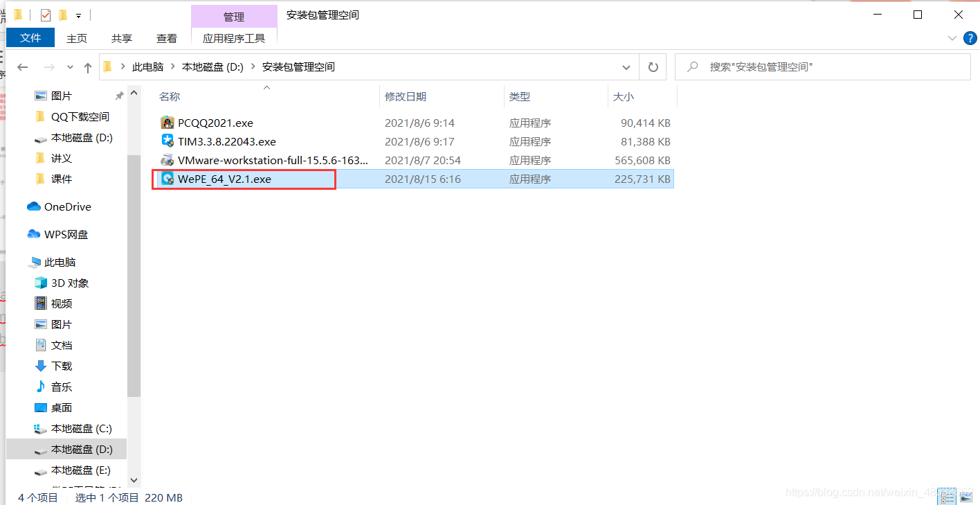
Task: Switch to the 共享 ribbon tab
Action: point(122,38)
